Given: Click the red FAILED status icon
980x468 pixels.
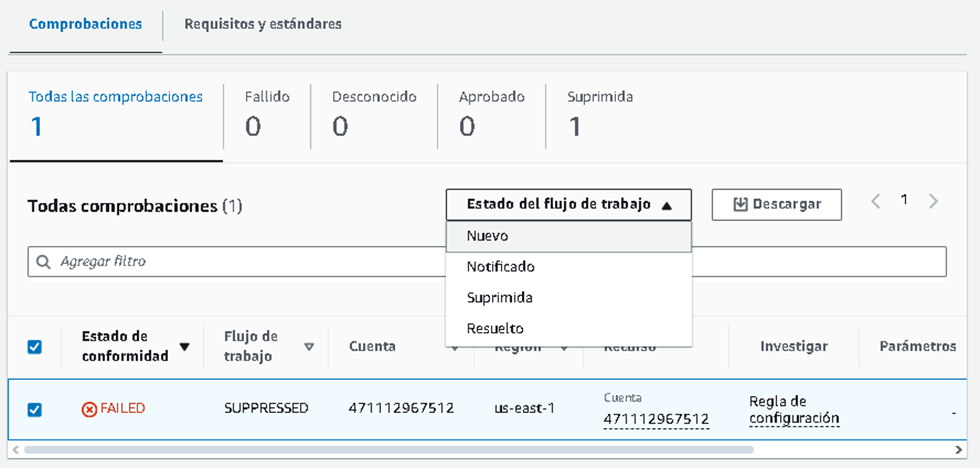Looking at the screenshot, I should 89,409.
